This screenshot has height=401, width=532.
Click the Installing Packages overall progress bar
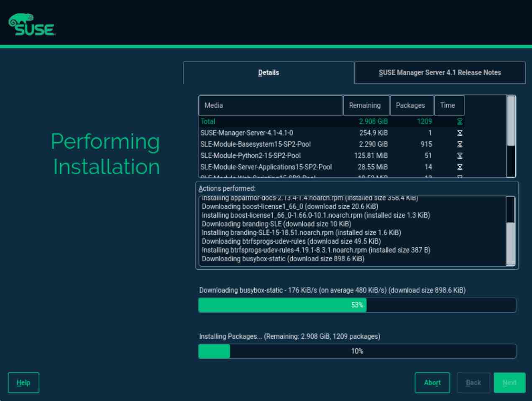click(357, 351)
